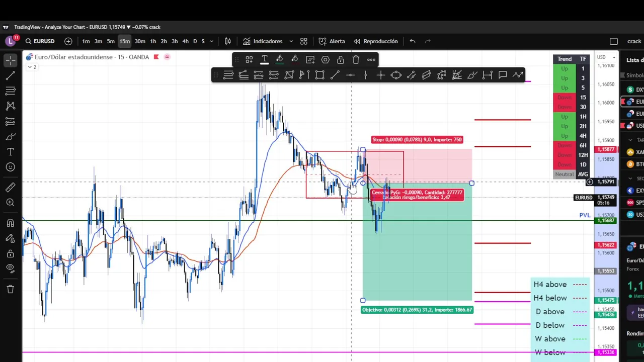Delete the selected drawing with floating trash icon
The image size is (644, 362).
pyautogui.click(x=356, y=60)
